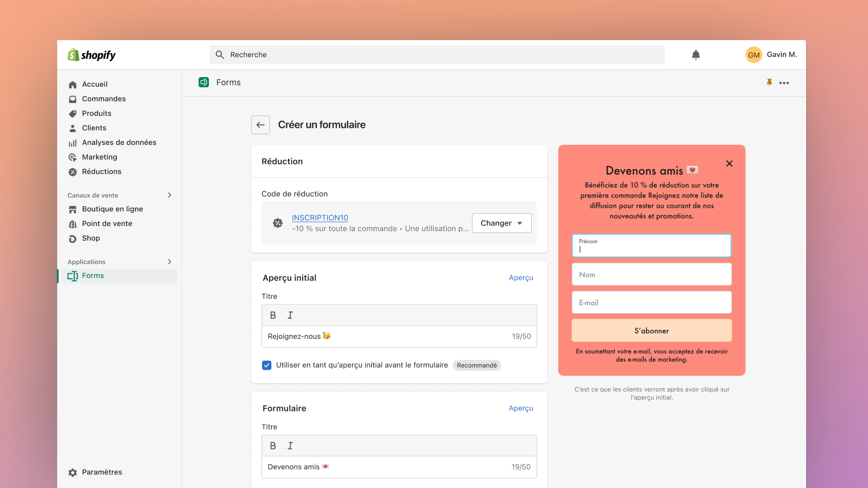Apply italic in Aperçu initial title
The height and width of the screenshot is (488, 868).
(290, 315)
